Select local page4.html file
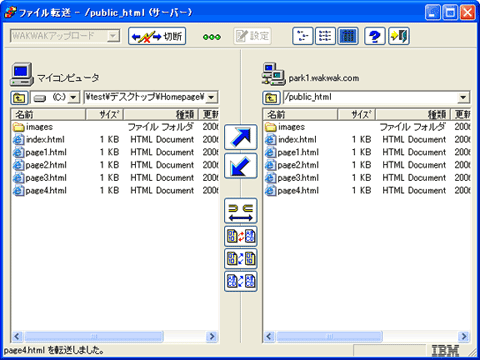480x360 pixels. [x=39, y=190]
